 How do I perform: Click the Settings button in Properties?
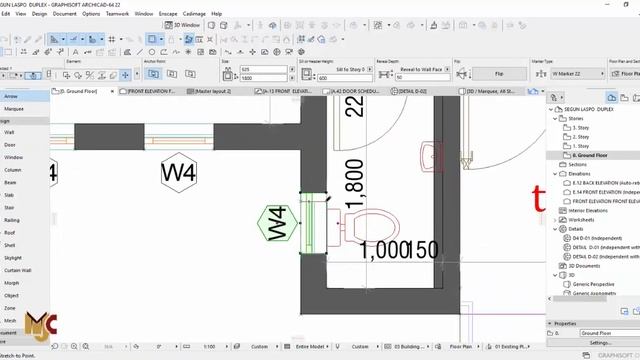pos(600,343)
